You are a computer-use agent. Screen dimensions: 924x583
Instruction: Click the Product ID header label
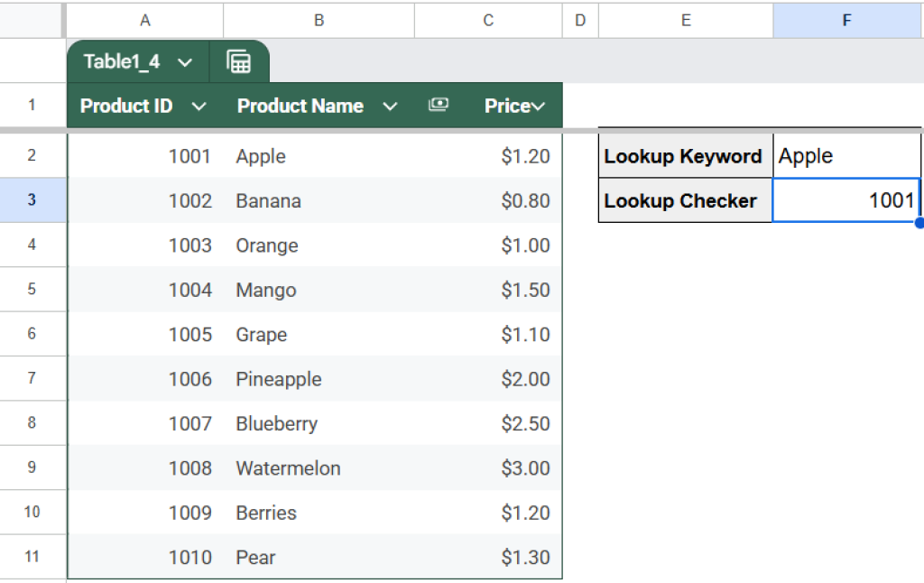click(125, 105)
